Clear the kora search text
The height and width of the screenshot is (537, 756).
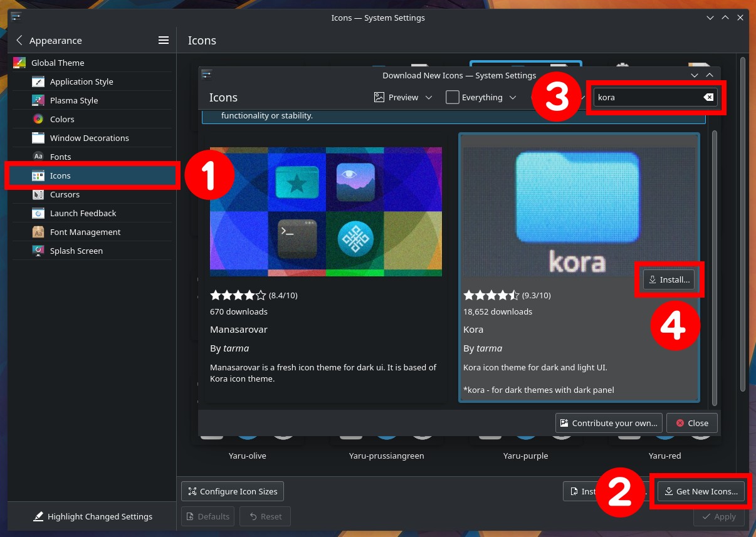pyautogui.click(x=708, y=97)
